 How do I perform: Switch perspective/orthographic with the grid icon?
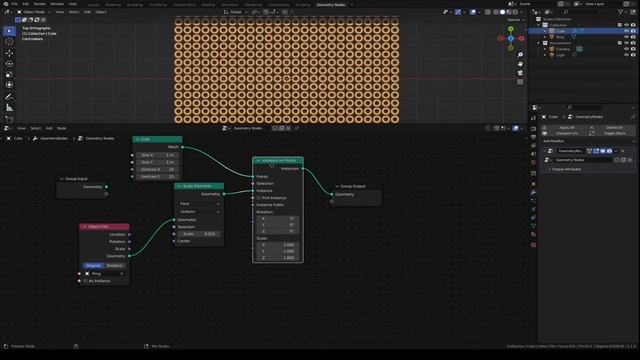520,82
